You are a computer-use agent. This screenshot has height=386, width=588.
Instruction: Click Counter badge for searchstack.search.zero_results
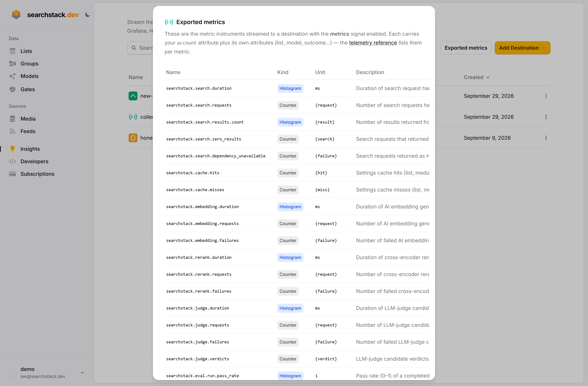pyautogui.click(x=288, y=139)
